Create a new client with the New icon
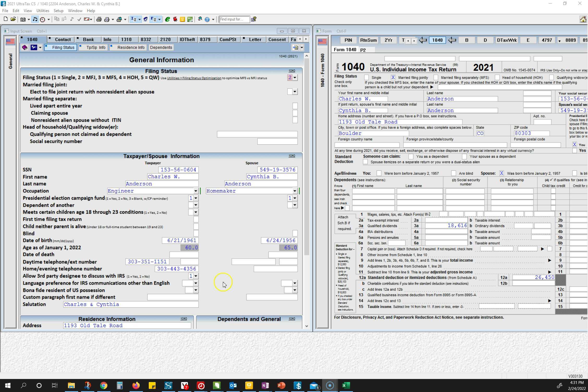588x392 pixels. click(5, 19)
